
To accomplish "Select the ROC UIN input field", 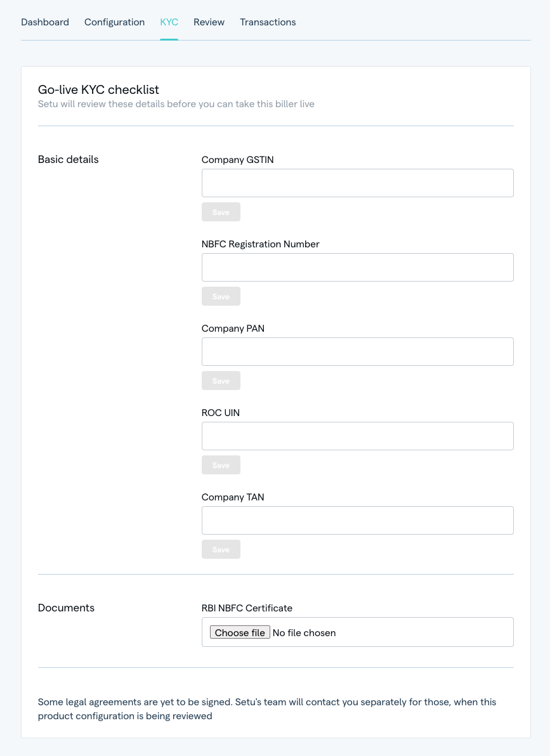I will 357,436.
